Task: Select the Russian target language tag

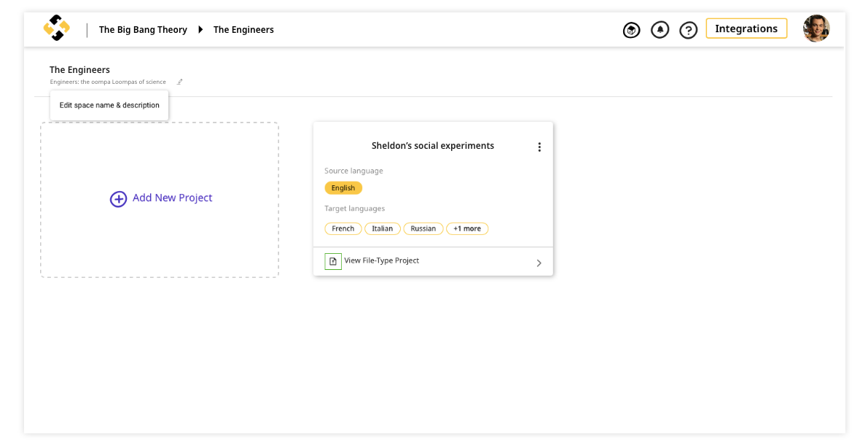Action: pyautogui.click(x=423, y=228)
